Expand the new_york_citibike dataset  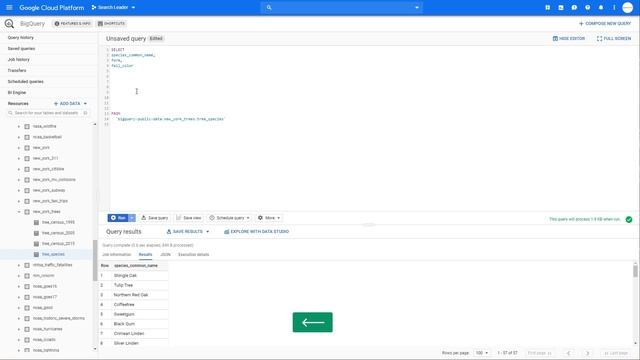click(19, 169)
